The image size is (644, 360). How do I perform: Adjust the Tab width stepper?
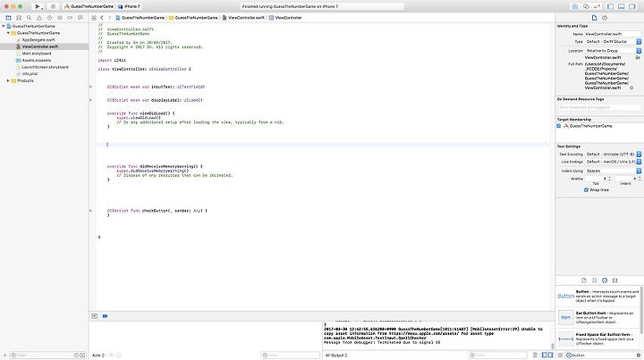click(609, 179)
